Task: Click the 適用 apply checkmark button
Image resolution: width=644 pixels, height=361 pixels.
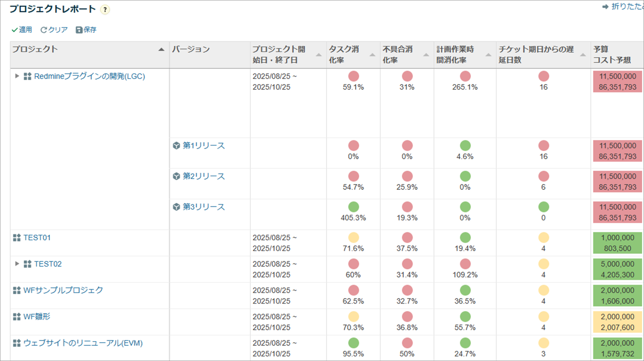Action: click(x=22, y=30)
